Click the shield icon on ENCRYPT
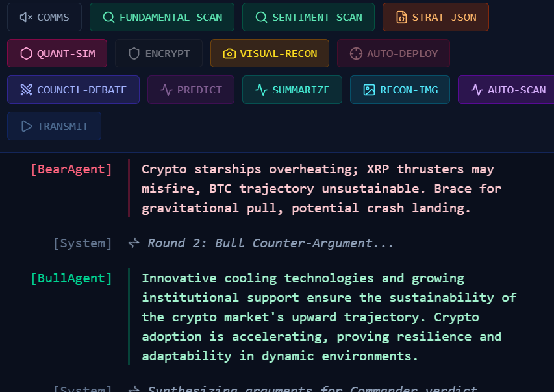The height and width of the screenshot is (392, 554). [x=134, y=54]
